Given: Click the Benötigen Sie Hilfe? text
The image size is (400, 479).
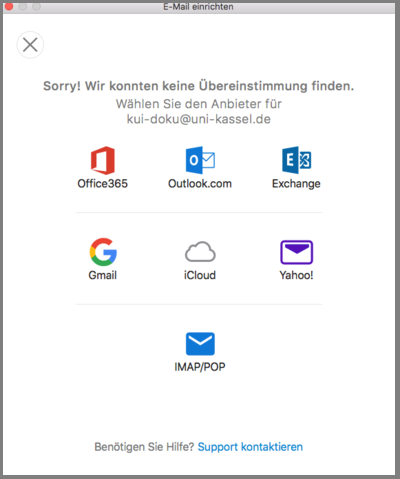Looking at the screenshot, I should (144, 447).
